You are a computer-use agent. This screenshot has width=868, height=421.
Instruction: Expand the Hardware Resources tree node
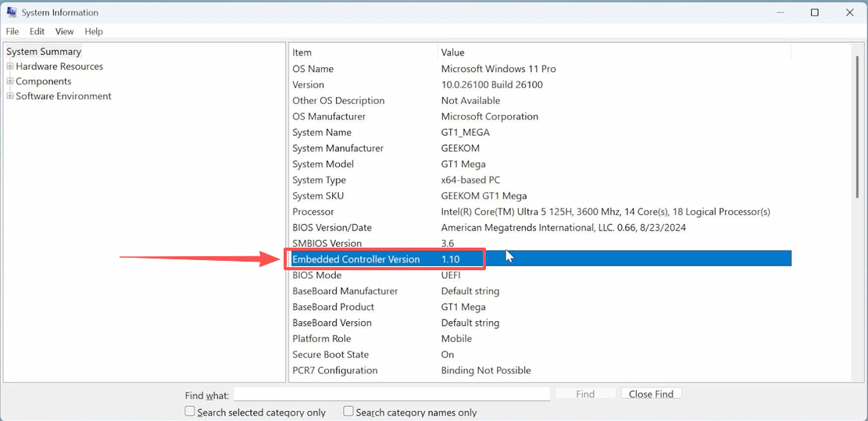click(10, 66)
